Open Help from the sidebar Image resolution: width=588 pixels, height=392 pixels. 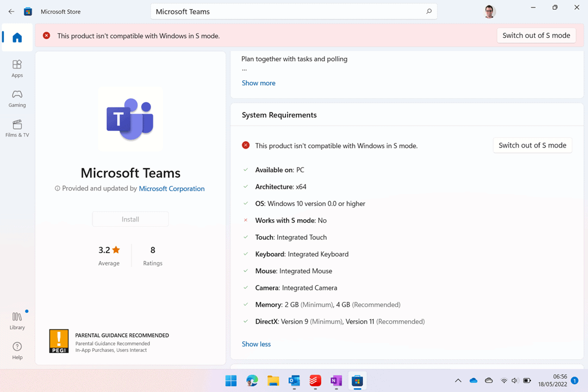(17, 350)
